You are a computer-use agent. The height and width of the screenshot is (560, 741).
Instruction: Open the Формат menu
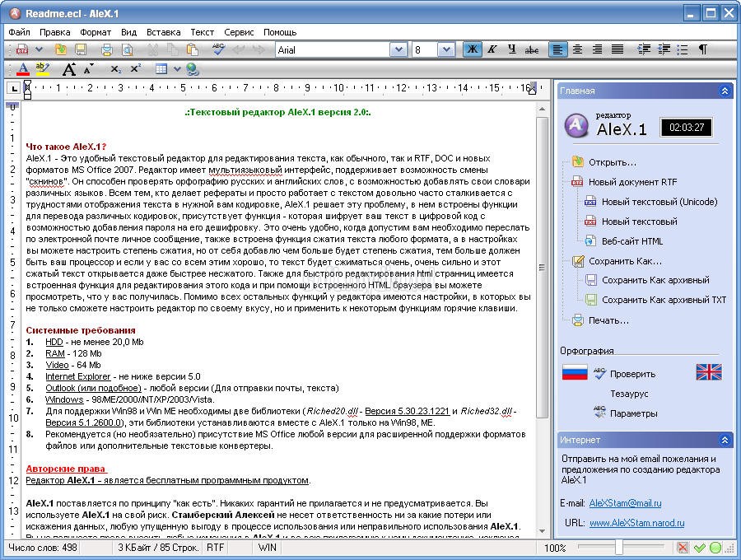[96, 32]
